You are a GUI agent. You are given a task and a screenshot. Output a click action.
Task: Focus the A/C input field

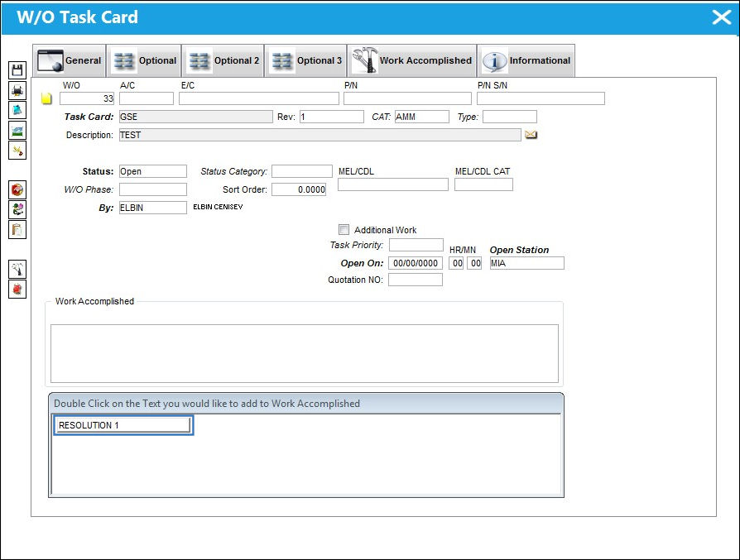(147, 98)
